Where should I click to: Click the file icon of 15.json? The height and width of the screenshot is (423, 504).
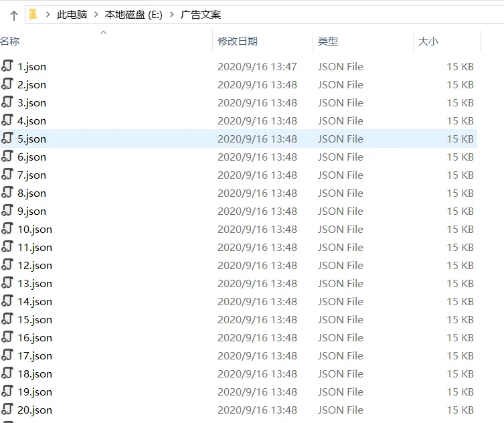(x=7, y=319)
